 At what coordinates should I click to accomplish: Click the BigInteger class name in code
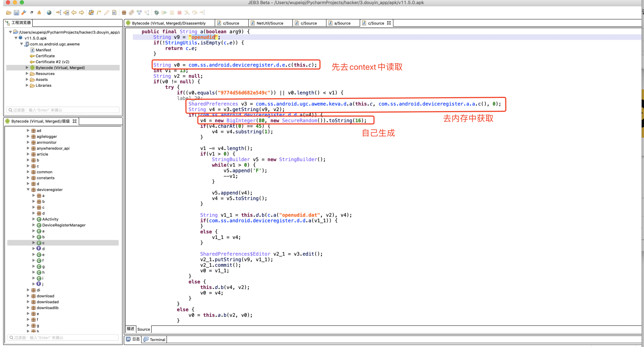[x=241, y=121]
